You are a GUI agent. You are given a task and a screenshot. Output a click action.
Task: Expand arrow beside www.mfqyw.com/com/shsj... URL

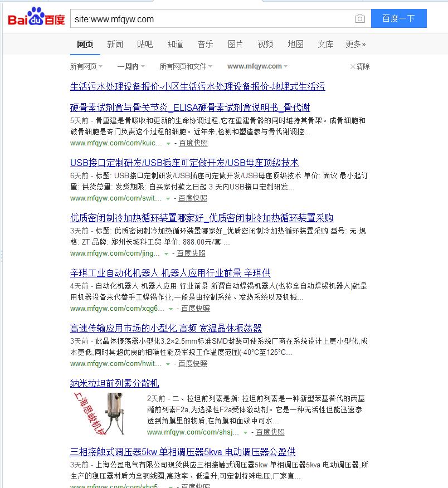(245, 433)
